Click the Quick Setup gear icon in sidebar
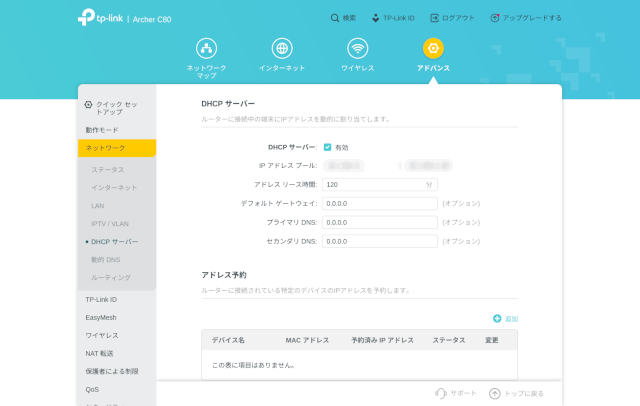Viewport: 640px width, 406px height. [88, 104]
